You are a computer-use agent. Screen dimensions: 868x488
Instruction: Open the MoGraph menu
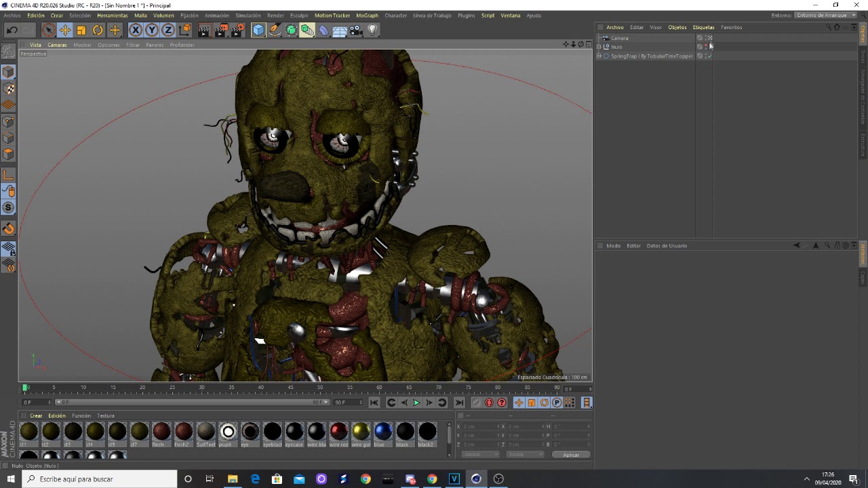click(x=367, y=15)
